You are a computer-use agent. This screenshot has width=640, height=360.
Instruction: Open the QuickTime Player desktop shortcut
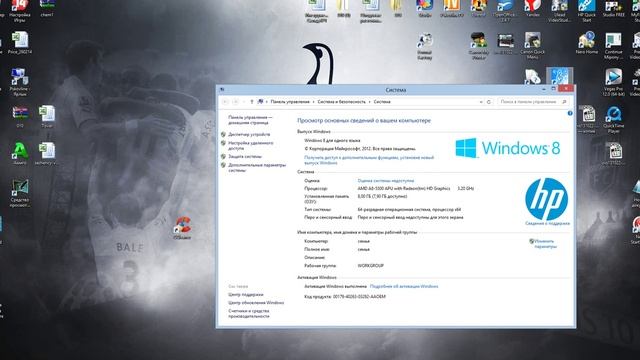tap(613, 120)
